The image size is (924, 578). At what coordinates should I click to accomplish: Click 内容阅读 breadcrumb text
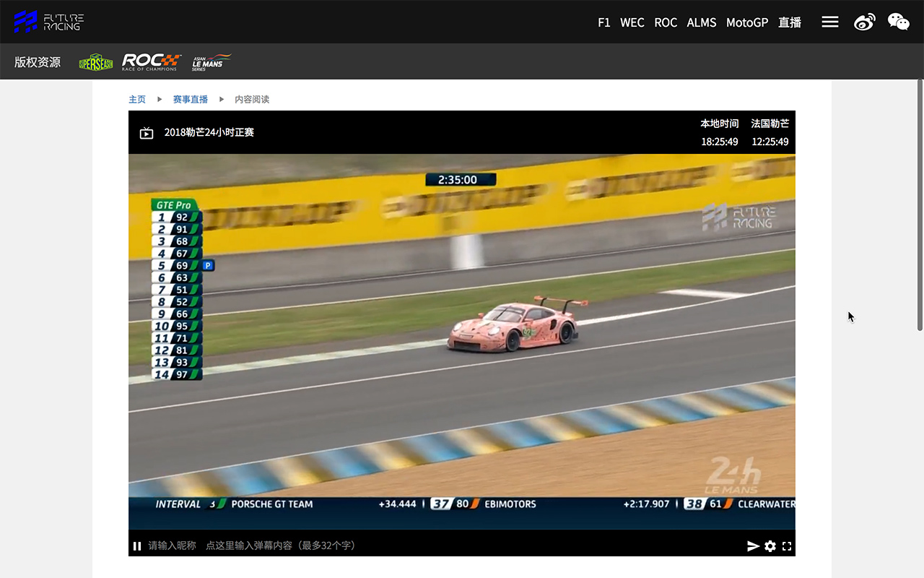(x=252, y=99)
